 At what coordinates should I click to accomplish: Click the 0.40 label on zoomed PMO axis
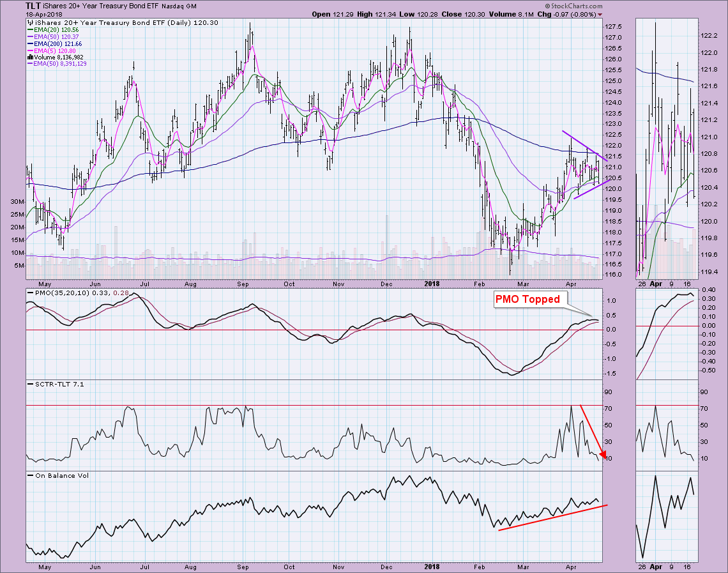click(708, 290)
